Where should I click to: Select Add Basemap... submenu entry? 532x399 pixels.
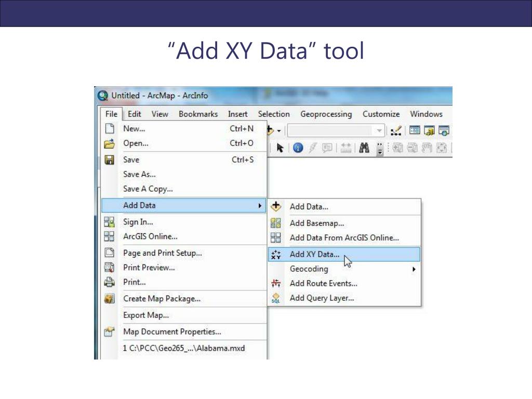point(344,223)
